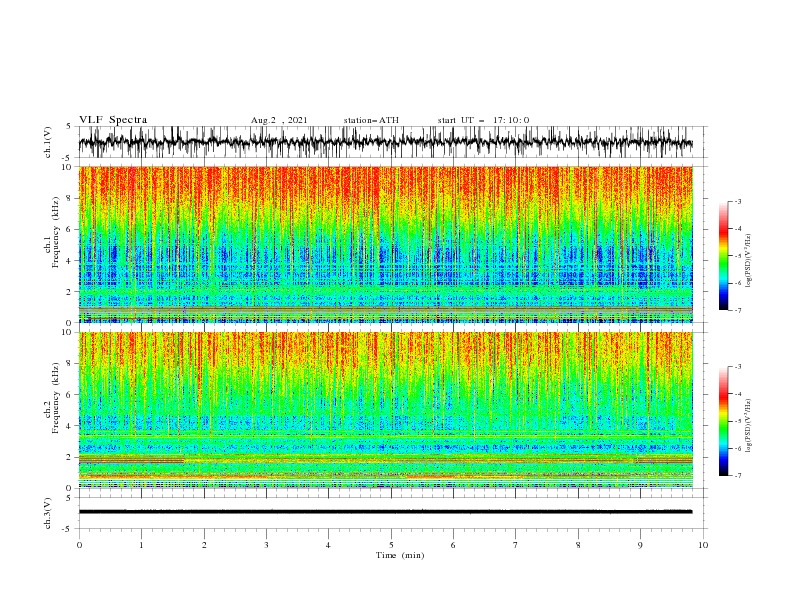Click the ch.2 color bar 'log(PSD)(V²/Hz)' label
The image size is (792, 612).
(749, 426)
